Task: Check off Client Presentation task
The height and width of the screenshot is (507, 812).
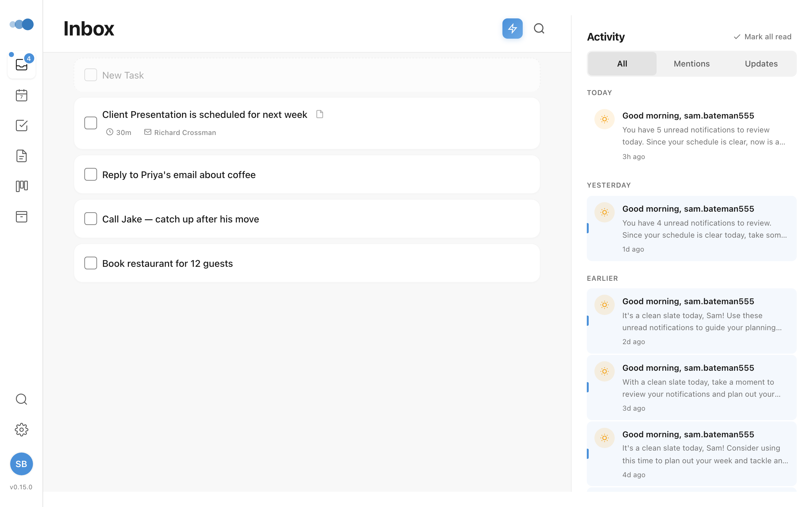Action: click(91, 123)
